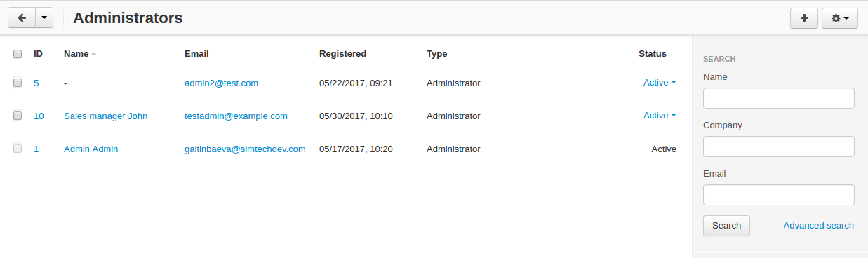
Task: Click the ID column header
Action: tap(39, 54)
